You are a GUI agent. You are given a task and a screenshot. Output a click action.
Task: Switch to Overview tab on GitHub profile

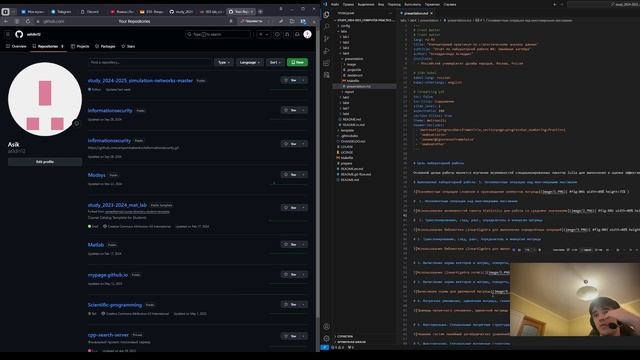[16, 47]
